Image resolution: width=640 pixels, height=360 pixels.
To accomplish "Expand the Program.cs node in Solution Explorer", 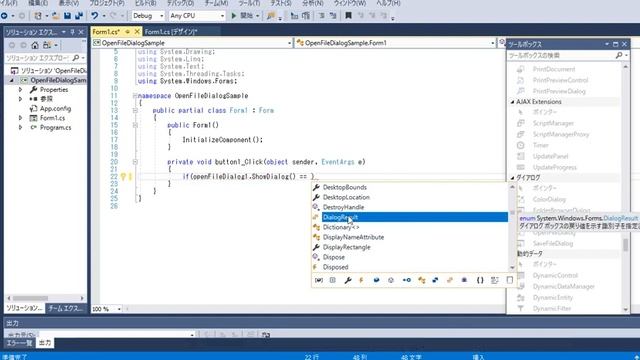I will [x=20, y=127].
